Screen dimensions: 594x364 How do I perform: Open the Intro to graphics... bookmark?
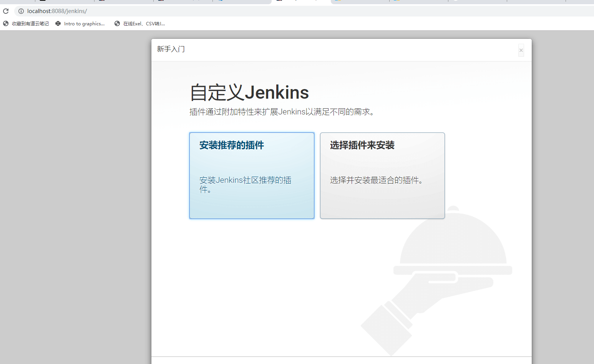coord(84,24)
